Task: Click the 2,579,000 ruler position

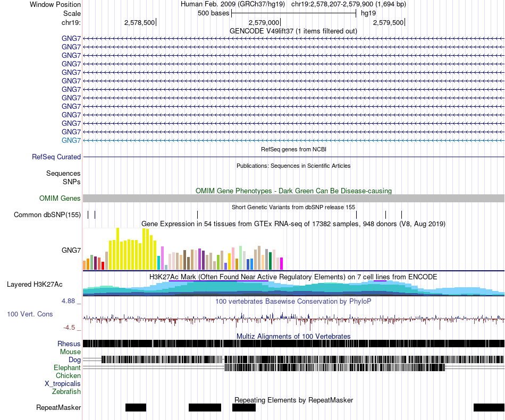Action: pos(264,22)
